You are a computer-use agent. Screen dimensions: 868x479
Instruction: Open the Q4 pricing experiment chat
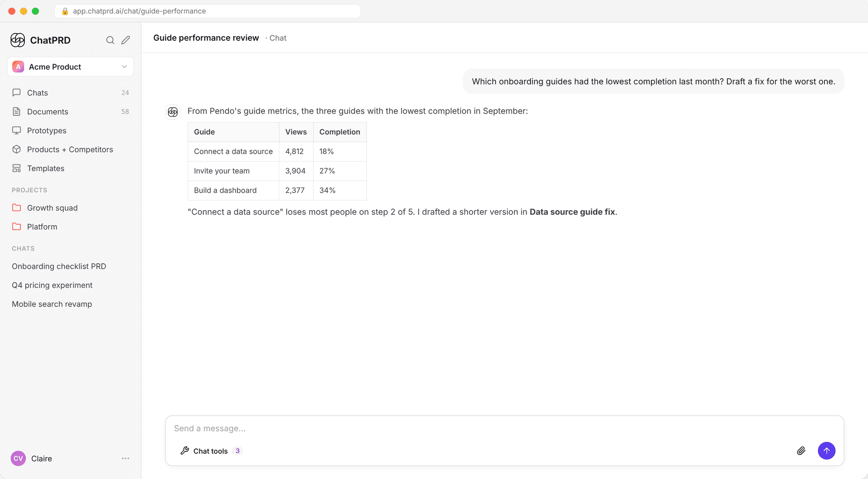coord(71,285)
